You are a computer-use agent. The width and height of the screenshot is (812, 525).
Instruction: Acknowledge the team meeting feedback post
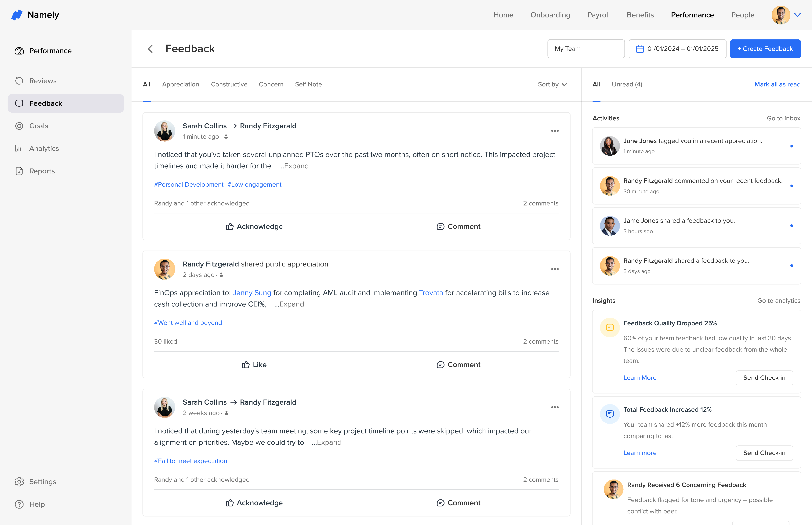[254, 503]
